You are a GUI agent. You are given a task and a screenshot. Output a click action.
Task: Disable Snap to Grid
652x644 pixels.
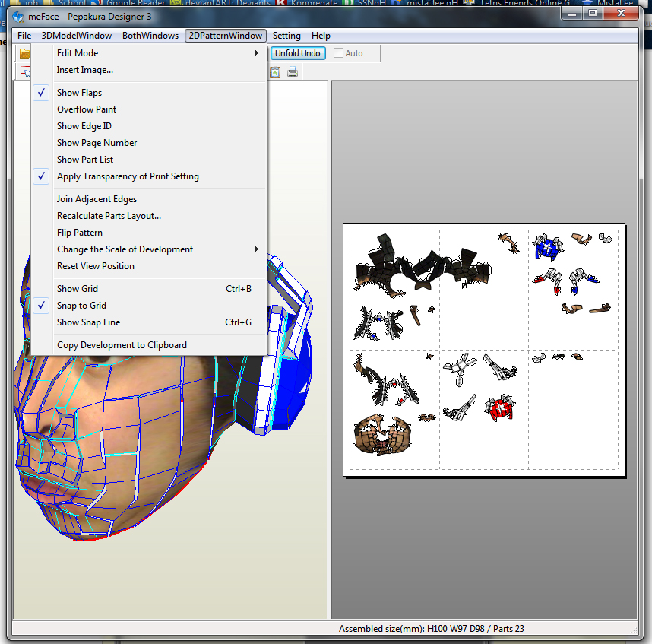(x=149, y=306)
